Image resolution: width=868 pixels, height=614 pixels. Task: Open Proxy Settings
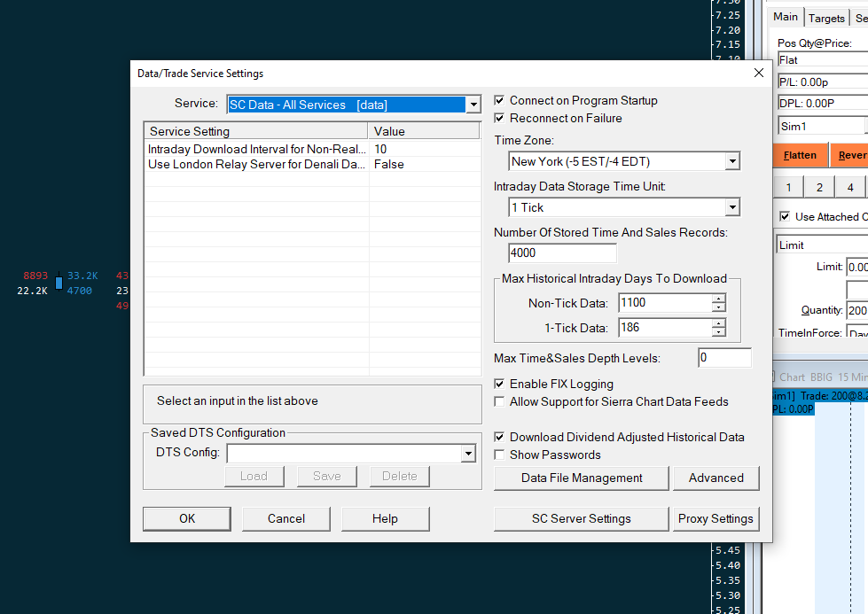click(716, 519)
